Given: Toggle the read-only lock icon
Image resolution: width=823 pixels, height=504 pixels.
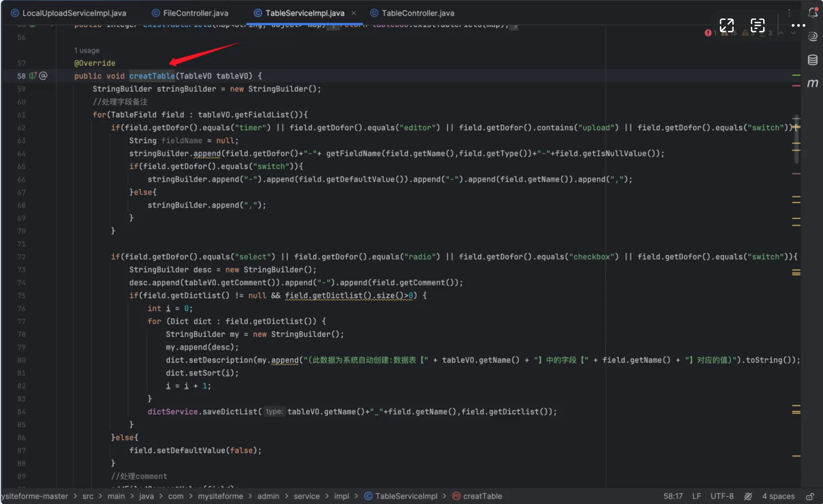Looking at the screenshot, I should point(810,496).
